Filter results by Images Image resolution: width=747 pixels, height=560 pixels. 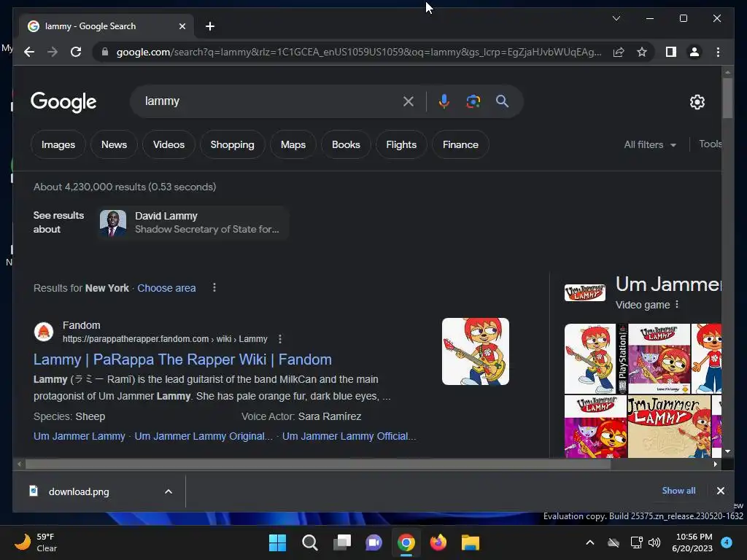pos(58,144)
